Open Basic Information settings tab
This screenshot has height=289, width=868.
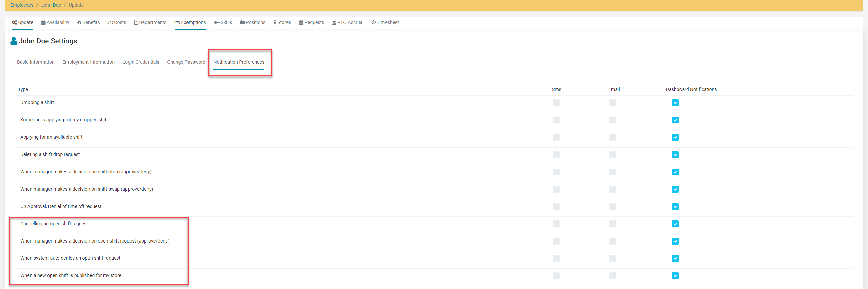pyautogui.click(x=36, y=62)
